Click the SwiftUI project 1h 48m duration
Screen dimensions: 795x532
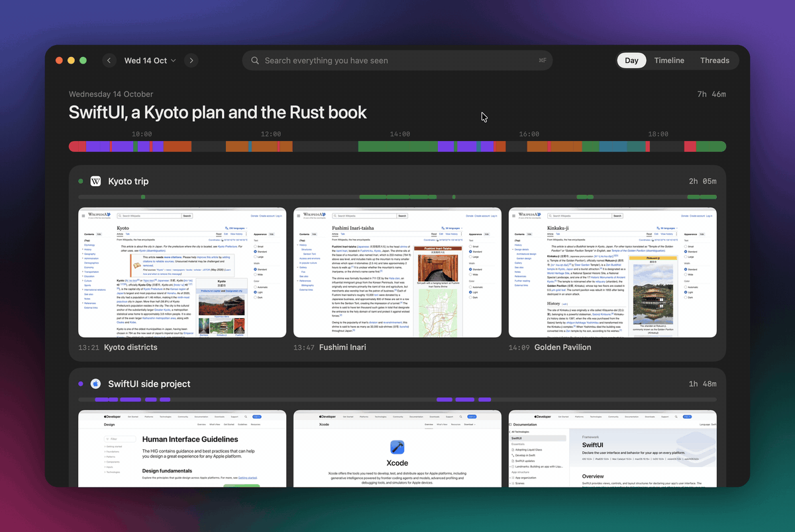(703, 384)
